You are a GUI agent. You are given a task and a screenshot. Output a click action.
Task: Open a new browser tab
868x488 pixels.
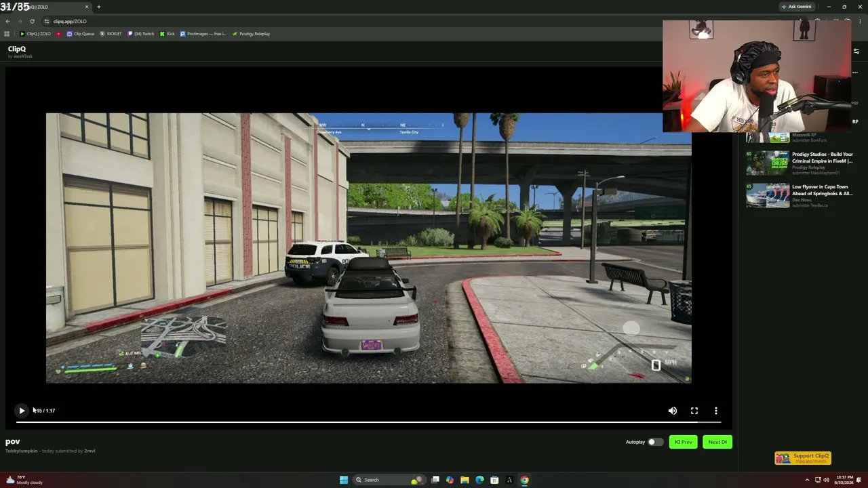point(98,7)
